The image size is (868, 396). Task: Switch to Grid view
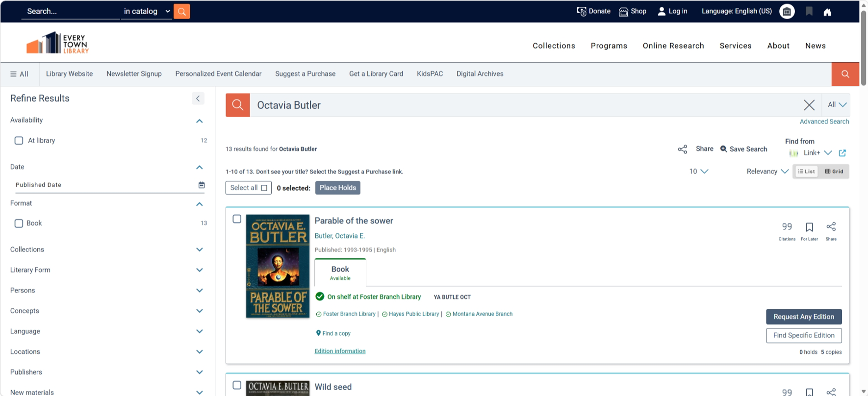(834, 172)
